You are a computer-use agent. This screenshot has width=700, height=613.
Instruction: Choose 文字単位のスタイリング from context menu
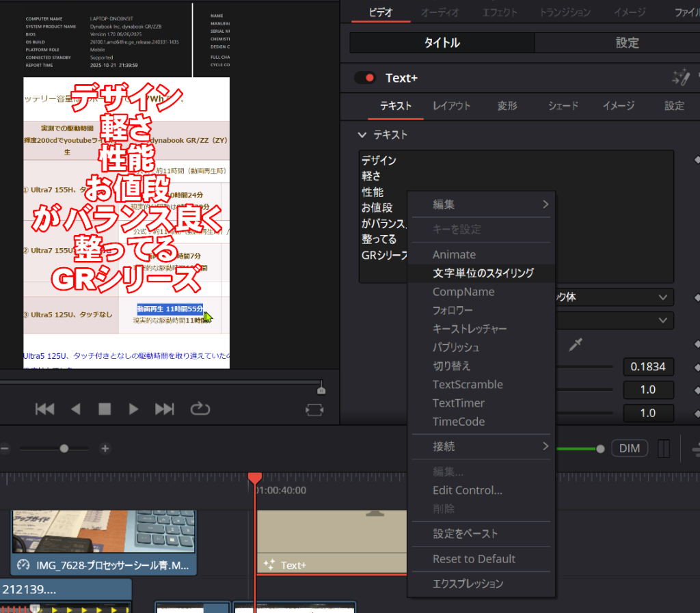click(483, 273)
